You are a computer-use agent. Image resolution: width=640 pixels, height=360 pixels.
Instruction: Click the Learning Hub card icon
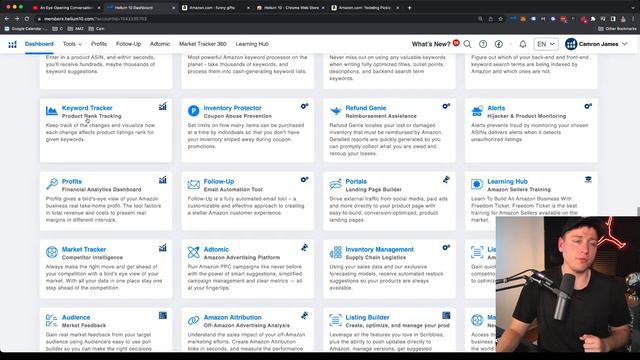tap(477, 184)
